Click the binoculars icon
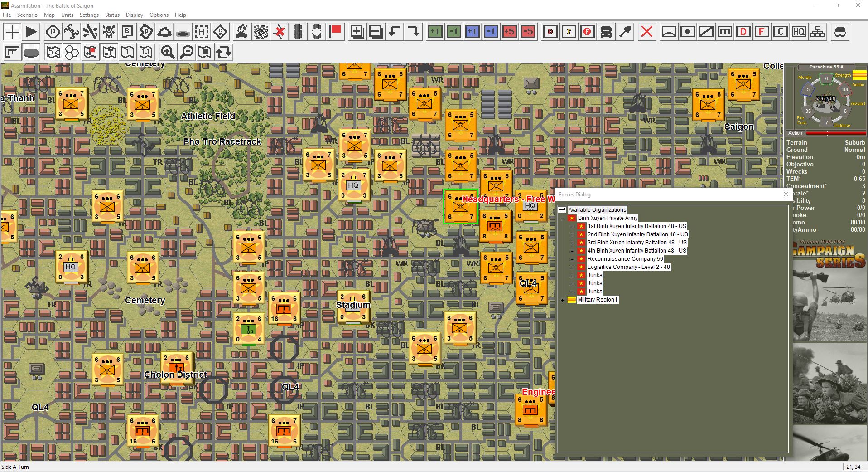The image size is (868, 472). pos(840,32)
